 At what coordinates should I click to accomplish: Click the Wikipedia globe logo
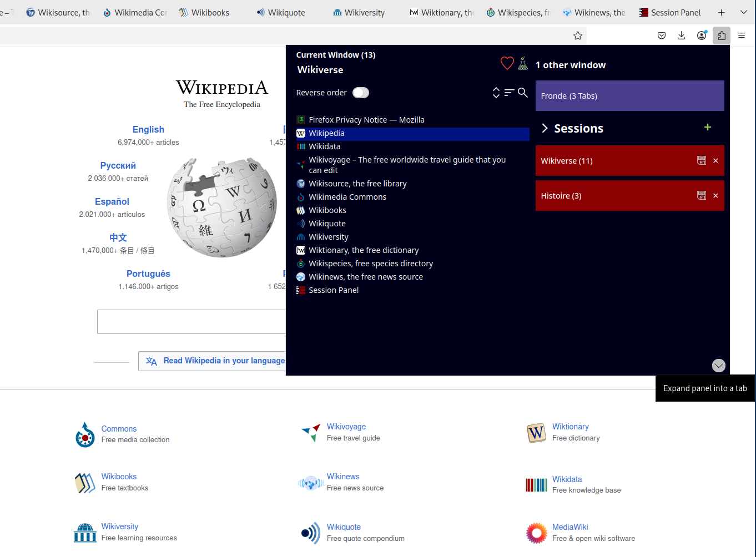222,207
